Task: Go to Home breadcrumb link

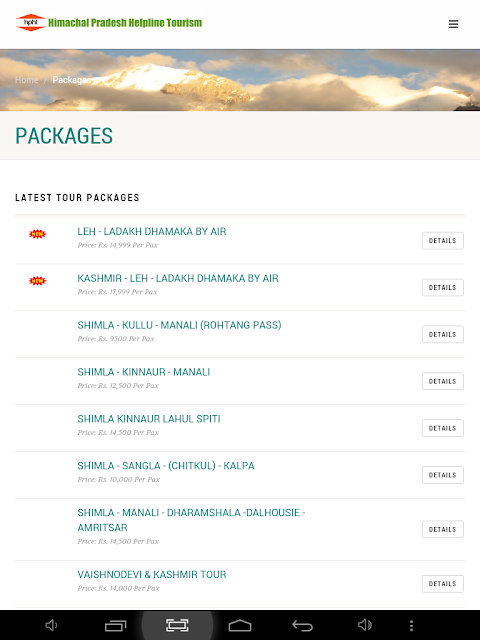Action: point(27,80)
